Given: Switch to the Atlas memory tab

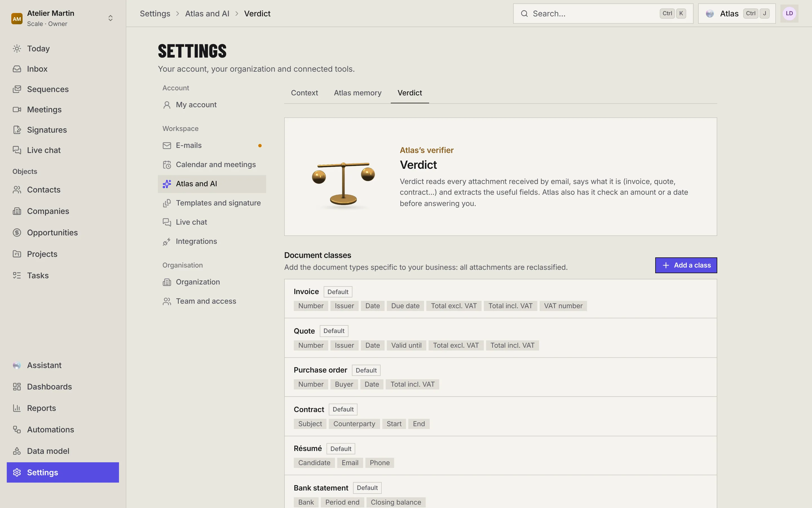Looking at the screenshot, I should pos(358,93).
